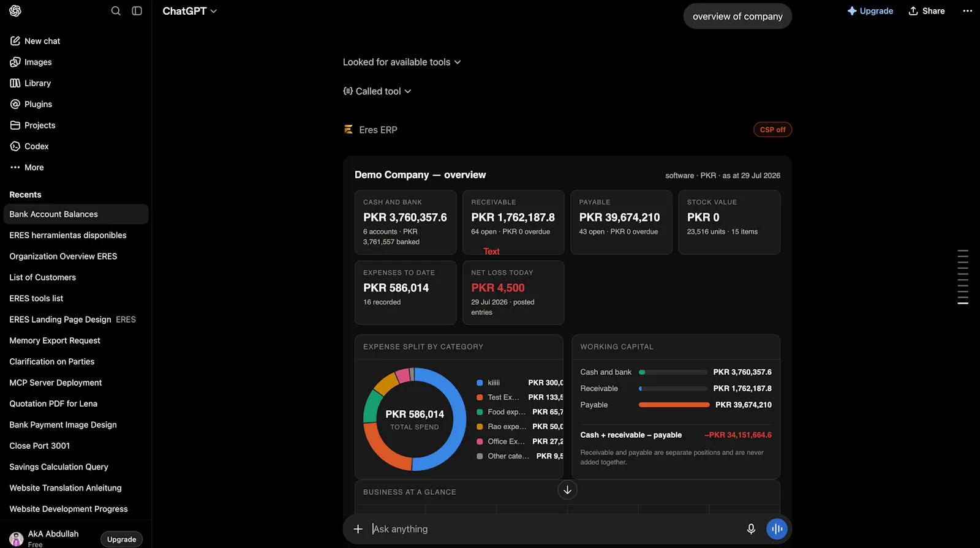Click the Eres ERP app logo icon
This screenshot has width=980, height=548.
pos(349,130)
